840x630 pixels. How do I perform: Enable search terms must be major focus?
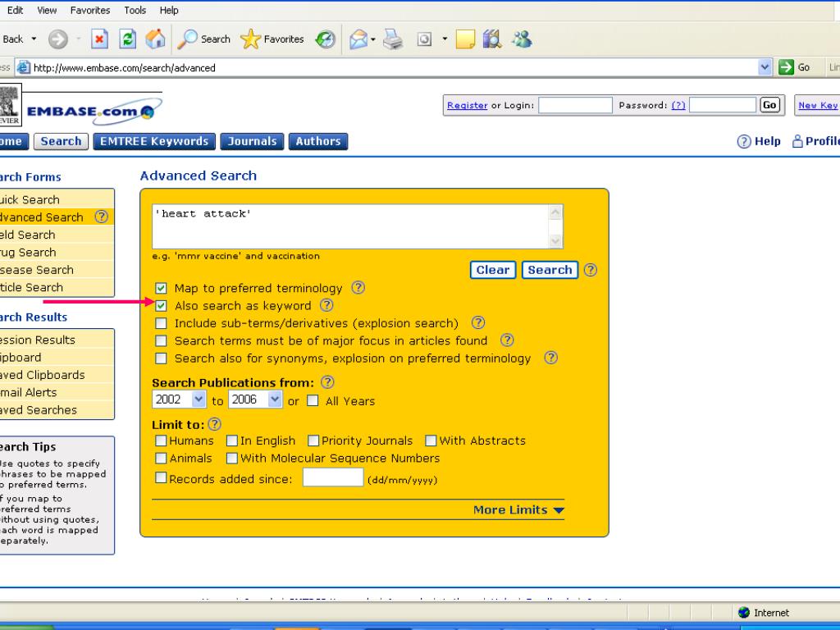coord(161,340)
